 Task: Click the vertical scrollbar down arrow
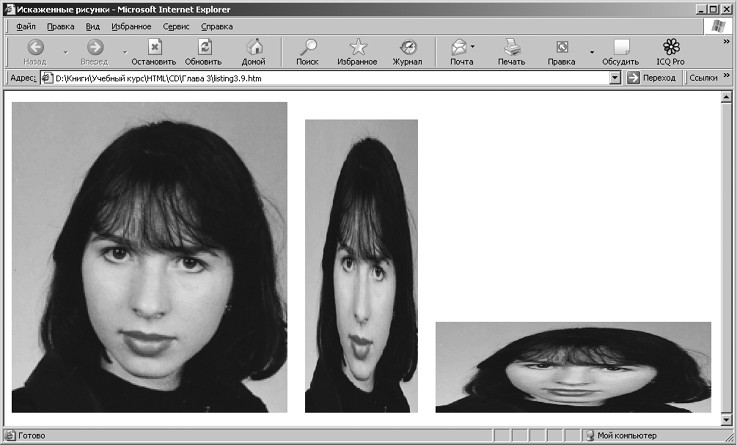725,420
